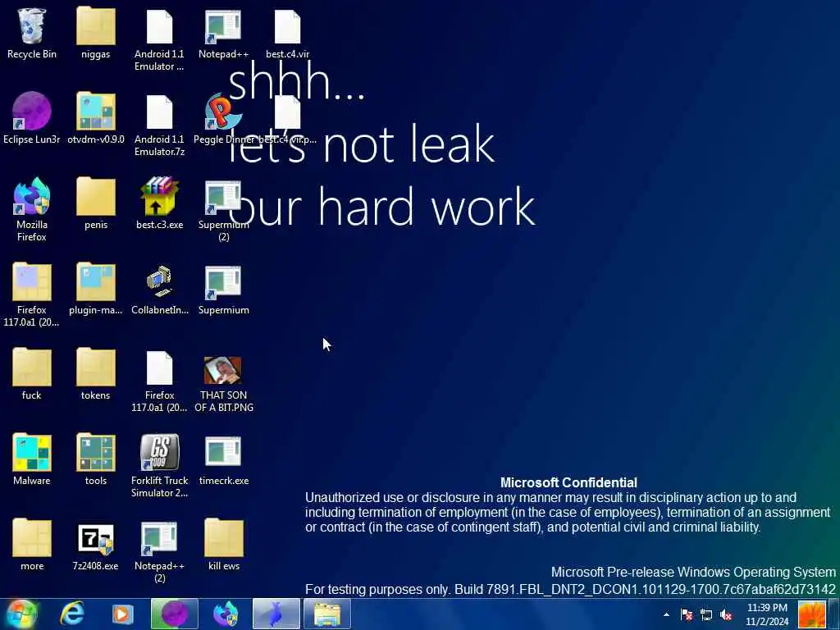Open the Windows Start menu orb
Image resolution: width=840 pixels, height=630 pixels.
[x=21, y=614]
